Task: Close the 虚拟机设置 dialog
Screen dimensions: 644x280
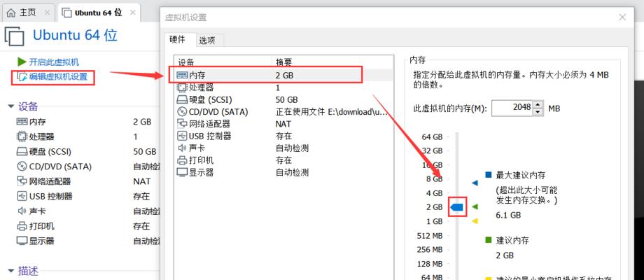Action: 622,17
